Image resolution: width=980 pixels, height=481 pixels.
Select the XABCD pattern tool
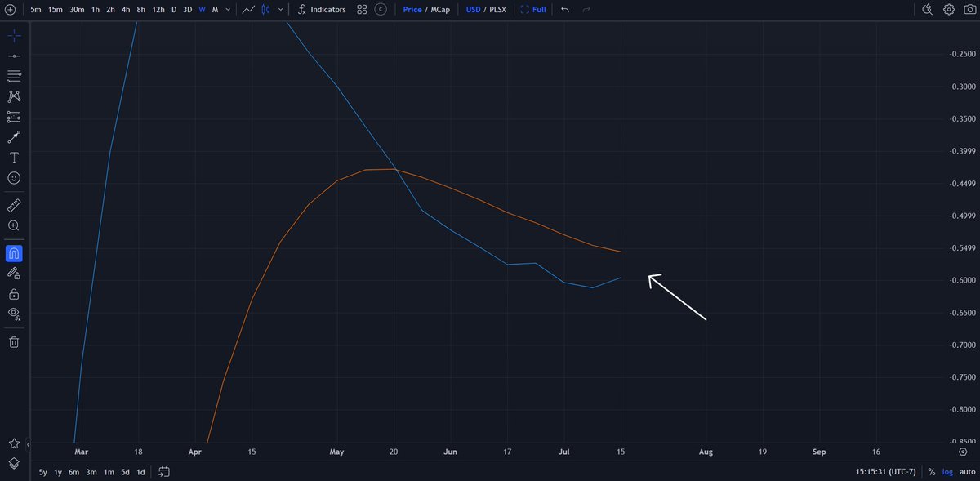click(x=14, y=96)
